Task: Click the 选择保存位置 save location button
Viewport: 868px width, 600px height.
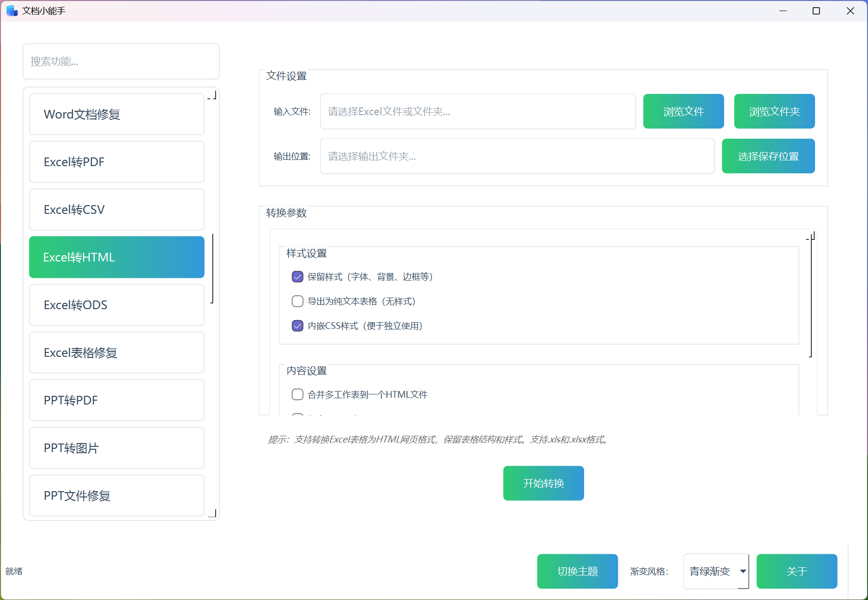Action: point(768,156)
